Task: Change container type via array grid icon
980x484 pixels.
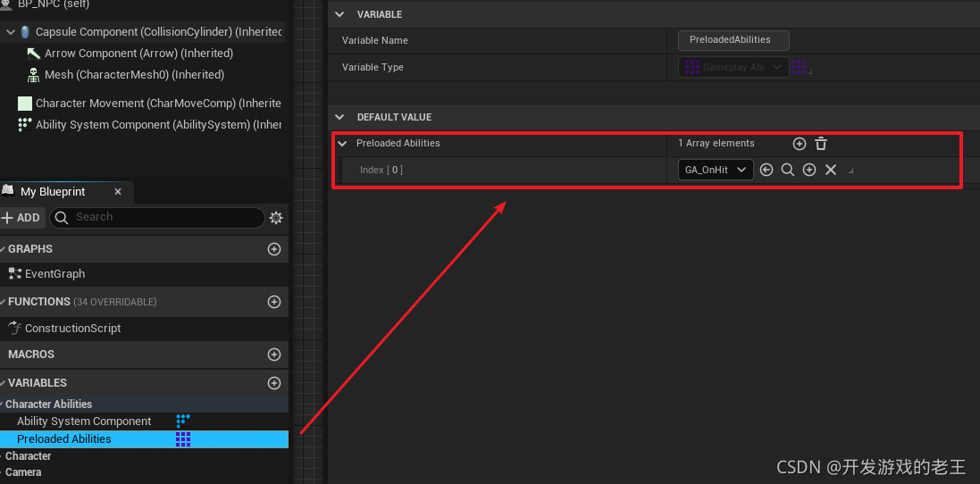Action: click(800, 67)
